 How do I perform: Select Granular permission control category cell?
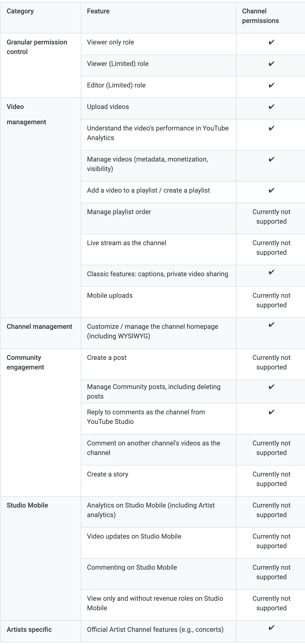(37, 47)
